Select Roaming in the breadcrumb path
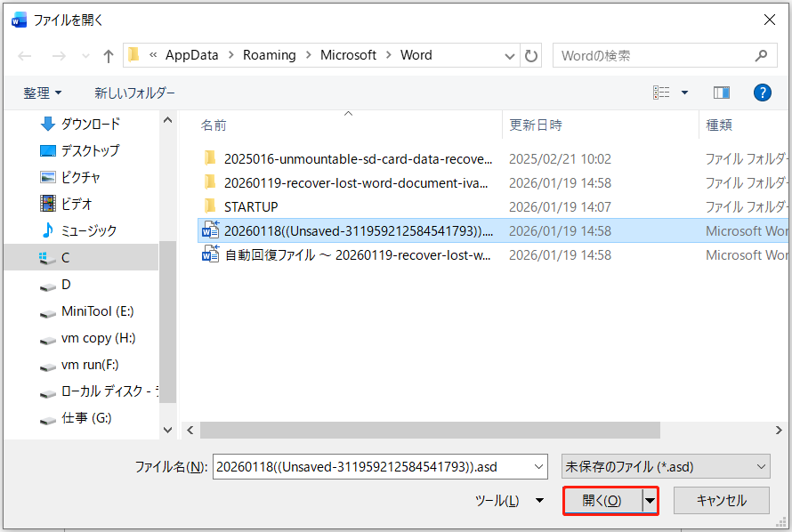This screenshot has width=792, height=532. [x=270, y=55]
